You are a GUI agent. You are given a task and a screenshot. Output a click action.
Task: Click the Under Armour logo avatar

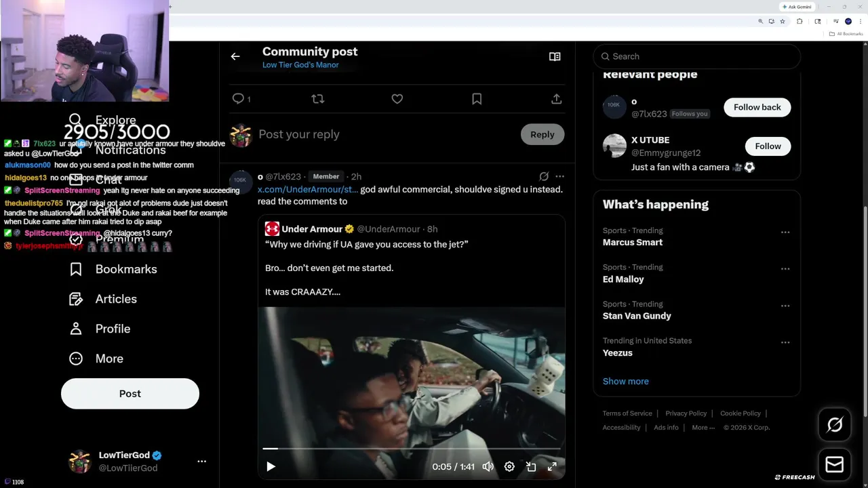(272, 229)
